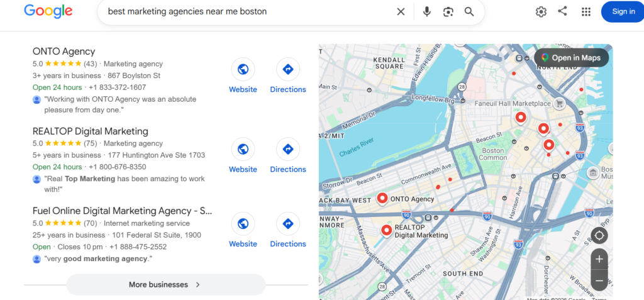Click Faneuil Hall Marketplace label on map

(512, 104)
